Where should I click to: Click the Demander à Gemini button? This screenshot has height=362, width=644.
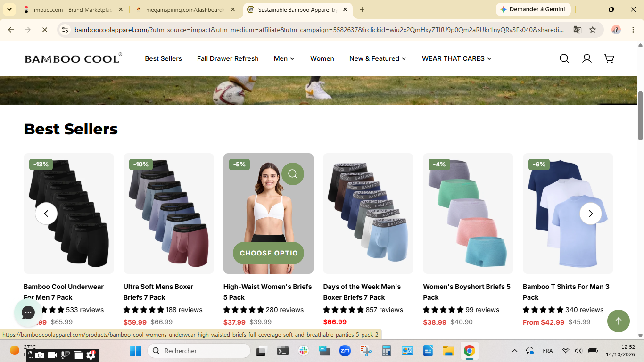[x=533, y=9]
